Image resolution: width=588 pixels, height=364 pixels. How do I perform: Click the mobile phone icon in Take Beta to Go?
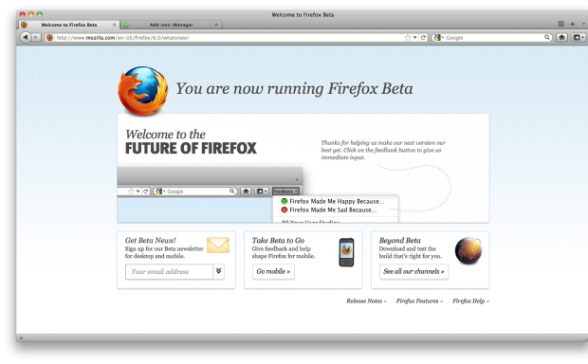click(x=346, y=252)
